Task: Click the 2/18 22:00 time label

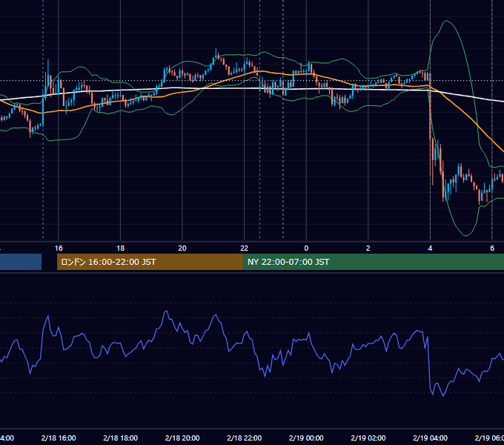Action: coord(245,438)
